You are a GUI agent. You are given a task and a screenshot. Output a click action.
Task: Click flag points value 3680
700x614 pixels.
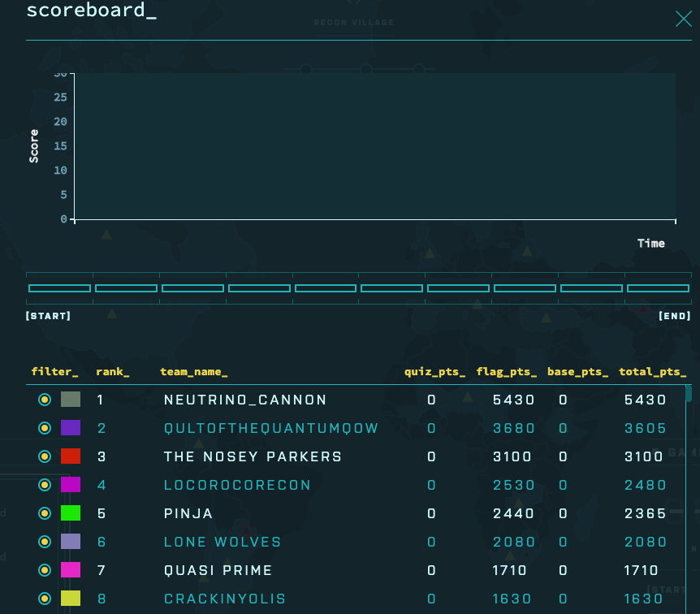pyautogui.click(x=513, y=428)
